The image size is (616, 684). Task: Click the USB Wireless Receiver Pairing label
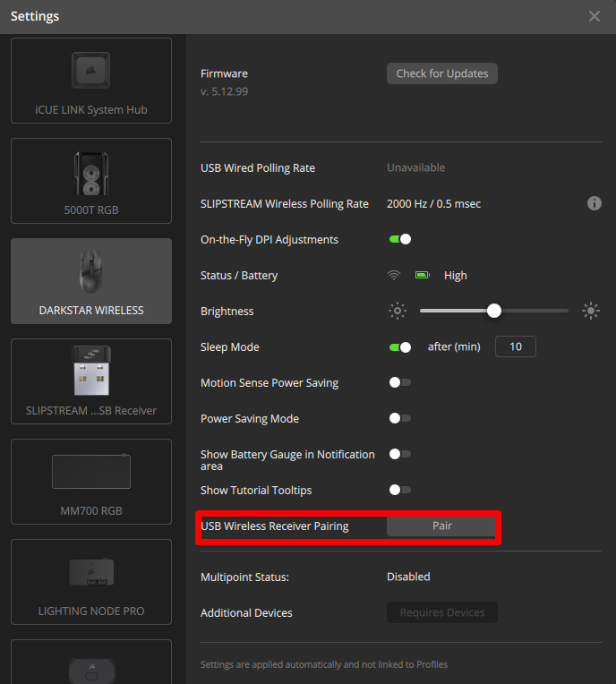pos(274,526)
